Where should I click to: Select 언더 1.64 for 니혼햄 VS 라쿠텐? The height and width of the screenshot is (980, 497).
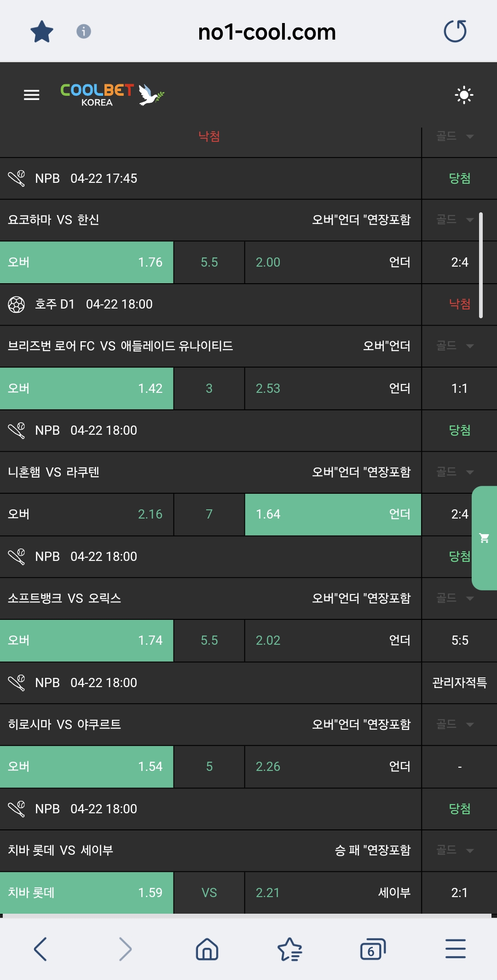click(x=333, y=514)
